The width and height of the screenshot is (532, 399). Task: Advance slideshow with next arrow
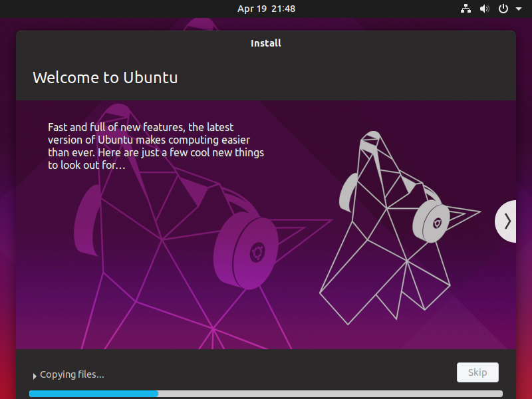point(506,221)
